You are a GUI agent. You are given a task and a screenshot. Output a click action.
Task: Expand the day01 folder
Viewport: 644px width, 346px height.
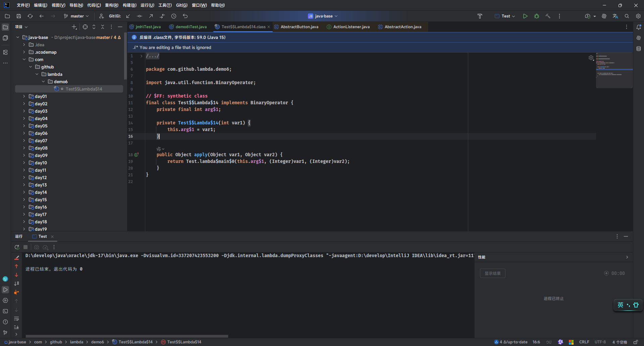24,97
